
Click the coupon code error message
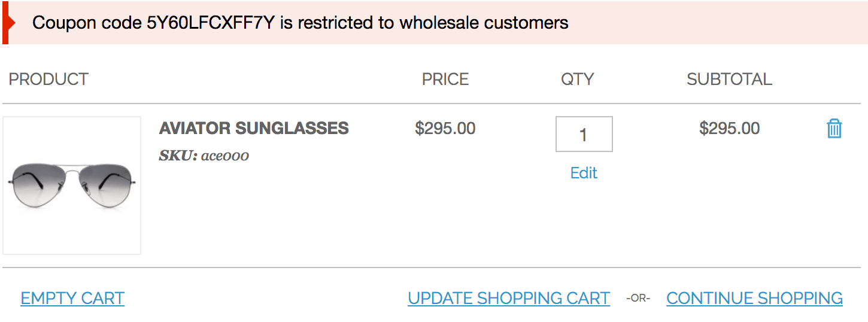[x=299, y=23]
